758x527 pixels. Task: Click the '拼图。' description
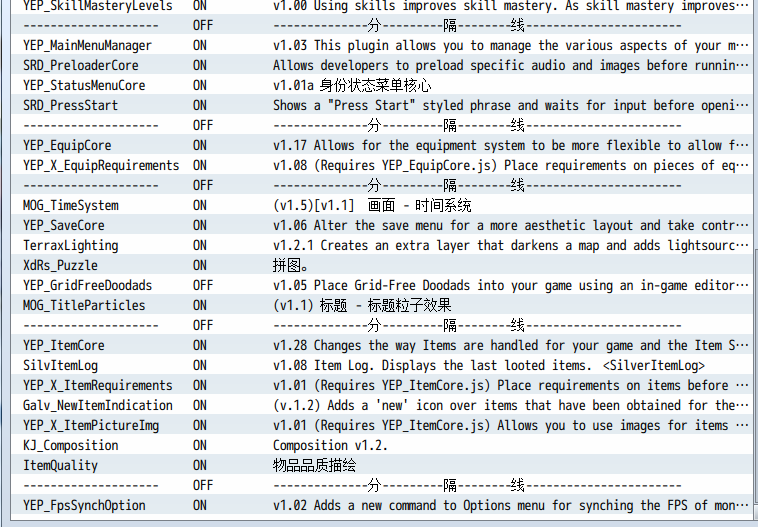pyautogui.click(x=291, y=265)
